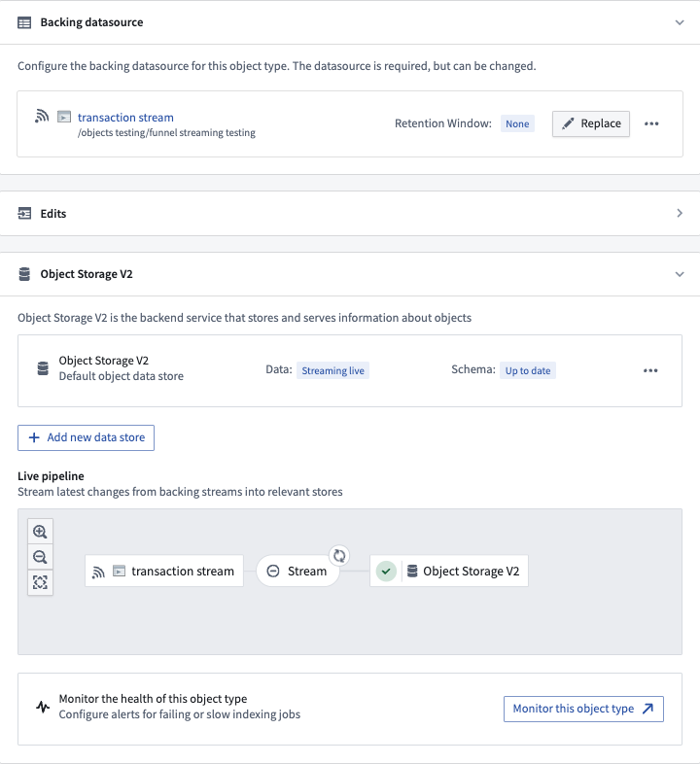The width and height of the screenshot is (700, 764).
Task: Open the transaction stream datasource link
Action: coord(125,118)
